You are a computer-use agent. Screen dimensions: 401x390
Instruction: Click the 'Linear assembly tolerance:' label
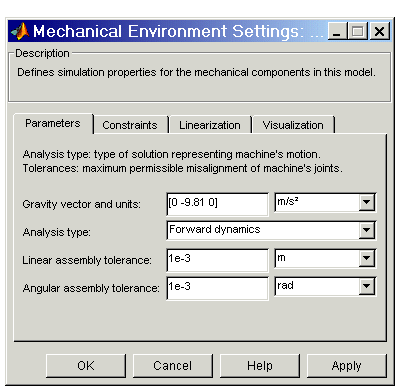click(87, 260)
